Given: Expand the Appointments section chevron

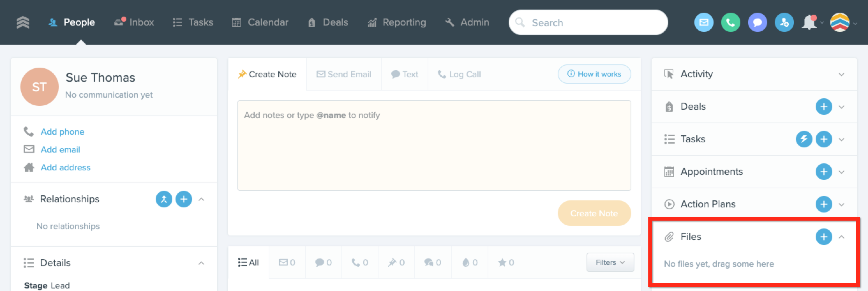Looking at the screenshot, I should [842, 172].
